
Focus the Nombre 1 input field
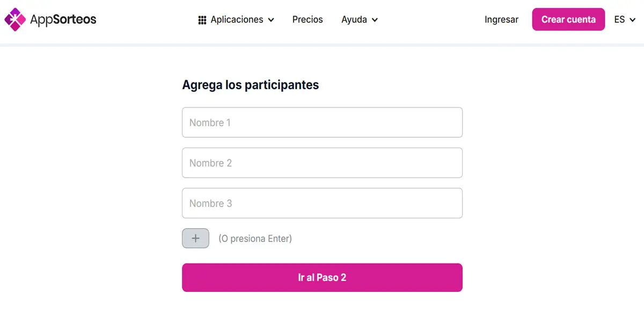click(x=322, y=122)
